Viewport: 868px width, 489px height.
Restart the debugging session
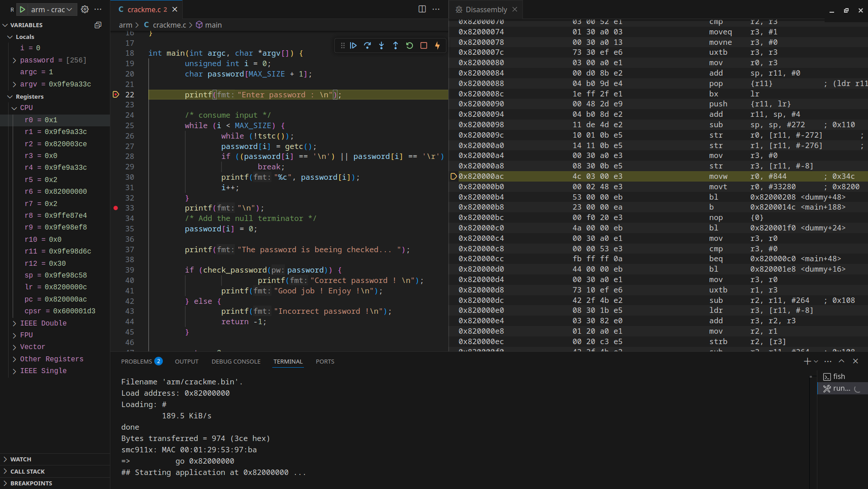coord(409,45)
